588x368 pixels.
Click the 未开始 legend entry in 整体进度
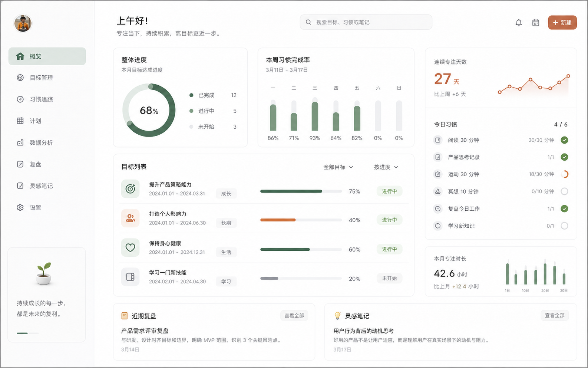click(x=213, y=126)
